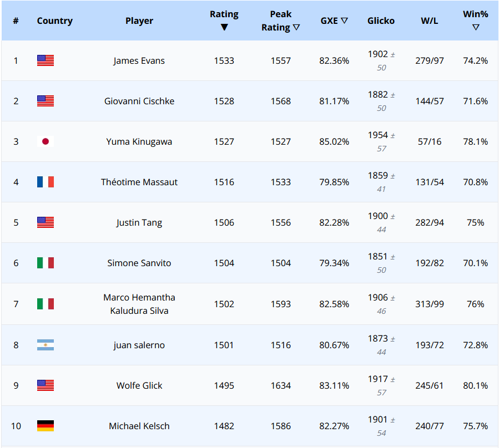Click the Japanese flag beside Yuma Kinugawa
The width and height of the screenshot is (499, 448).
(45, 141)
